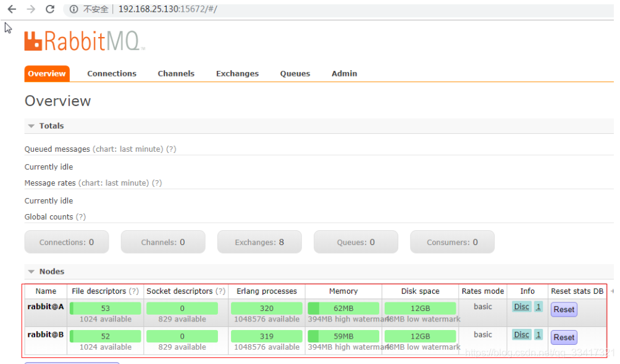Click the Memory column header
Screen dimensions: 620x364
coord(343,291)
